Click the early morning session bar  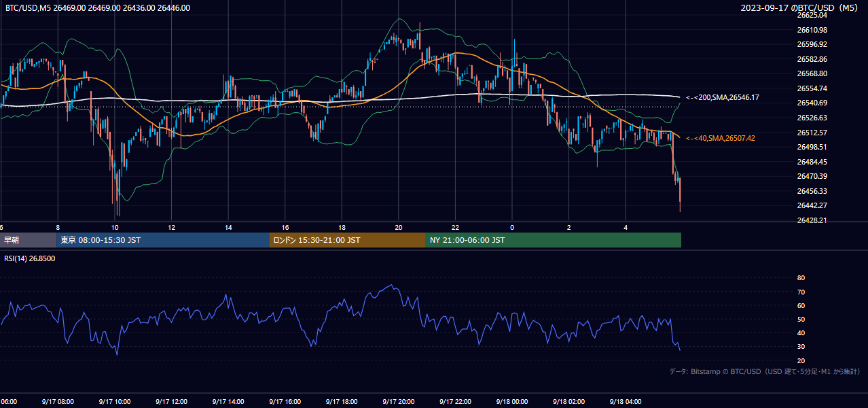[28, 240]
